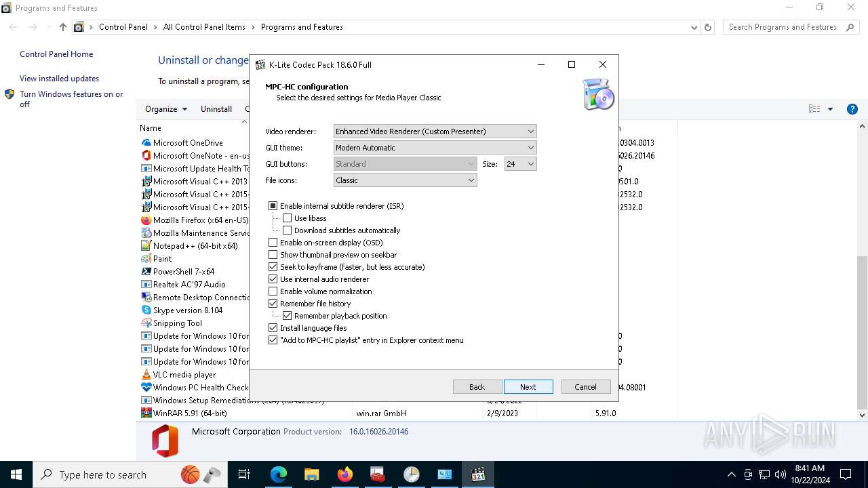The image size is (868, 488).
Task: Click Next to continue installation
Action: pyautogui.click(x=528, y=387)
